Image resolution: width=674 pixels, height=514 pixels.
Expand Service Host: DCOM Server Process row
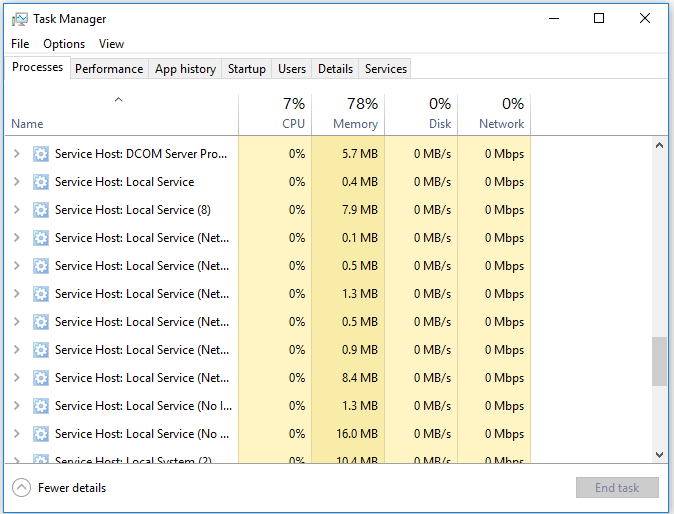click(16, 154)
